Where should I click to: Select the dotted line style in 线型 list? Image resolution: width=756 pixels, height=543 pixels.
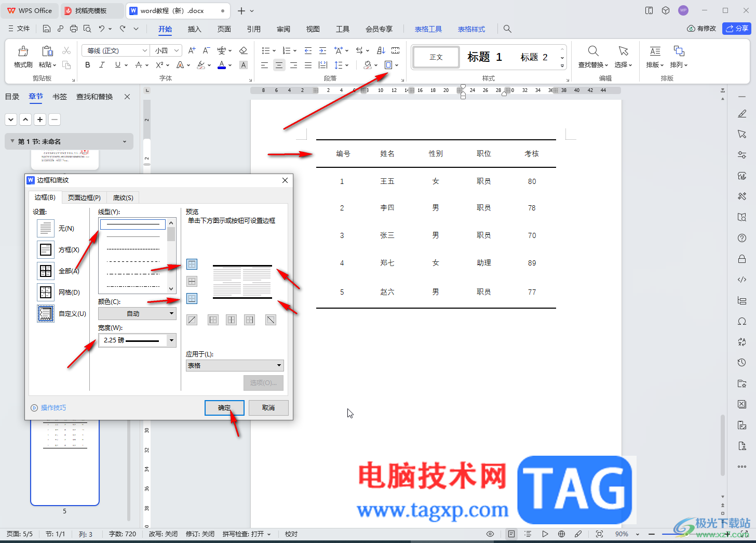[x=133, y=237]
